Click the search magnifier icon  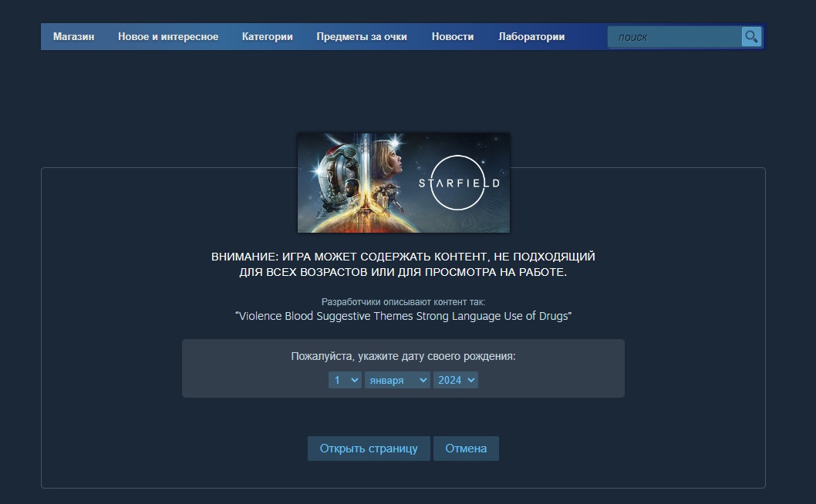click(751, 37)
